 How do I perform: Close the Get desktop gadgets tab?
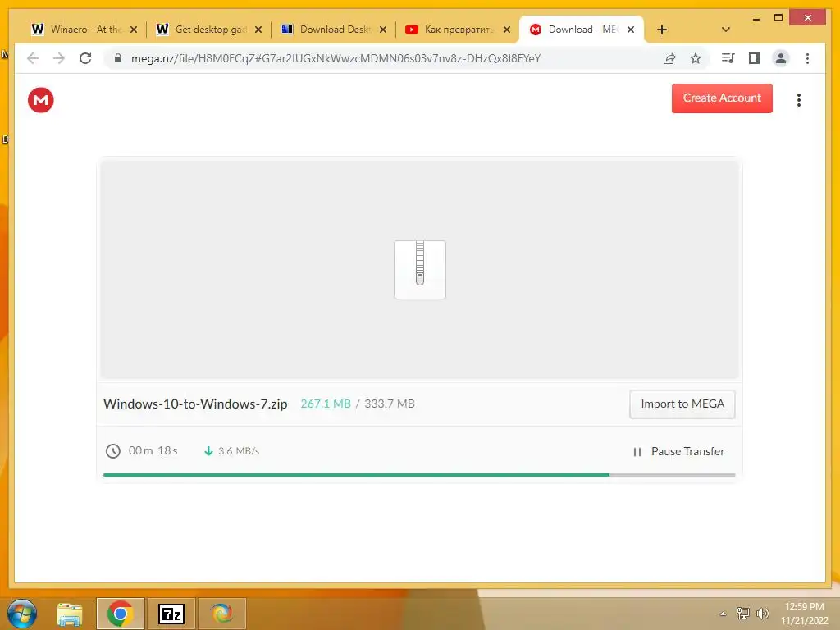pos(258,30)
